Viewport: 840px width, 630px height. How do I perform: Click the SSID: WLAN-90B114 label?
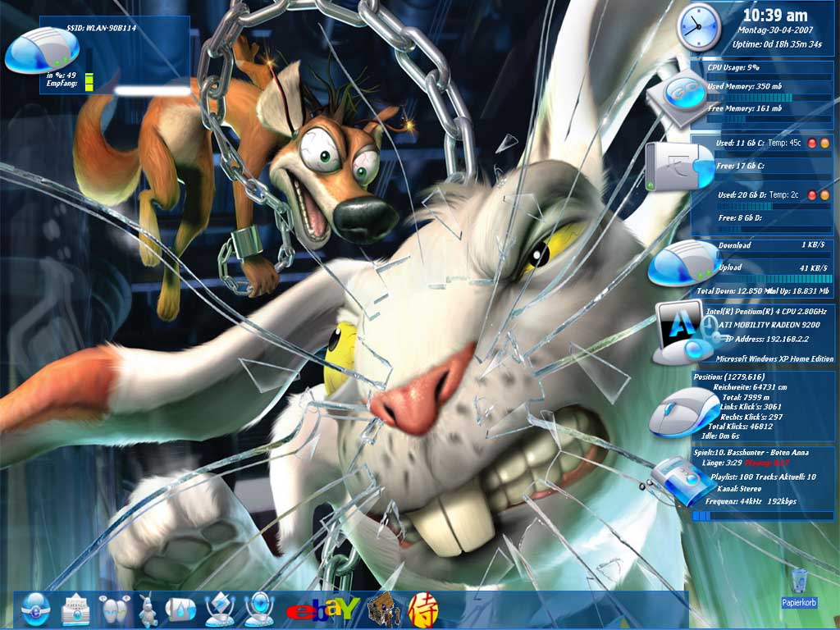coord(101,28)
